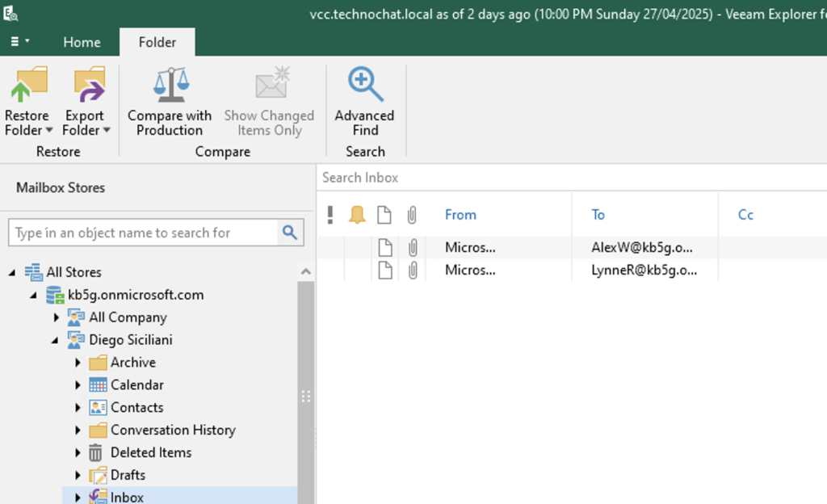Screen dimensions: 827x504
Task: Click Compare with Production scales icon
Action: point(170,85)
